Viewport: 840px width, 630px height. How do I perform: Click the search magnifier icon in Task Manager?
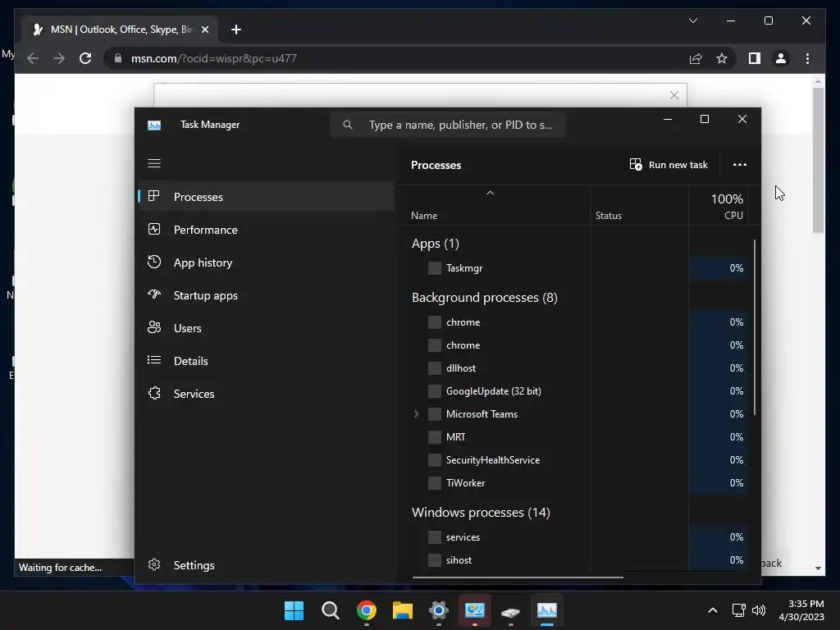(348, 125)
